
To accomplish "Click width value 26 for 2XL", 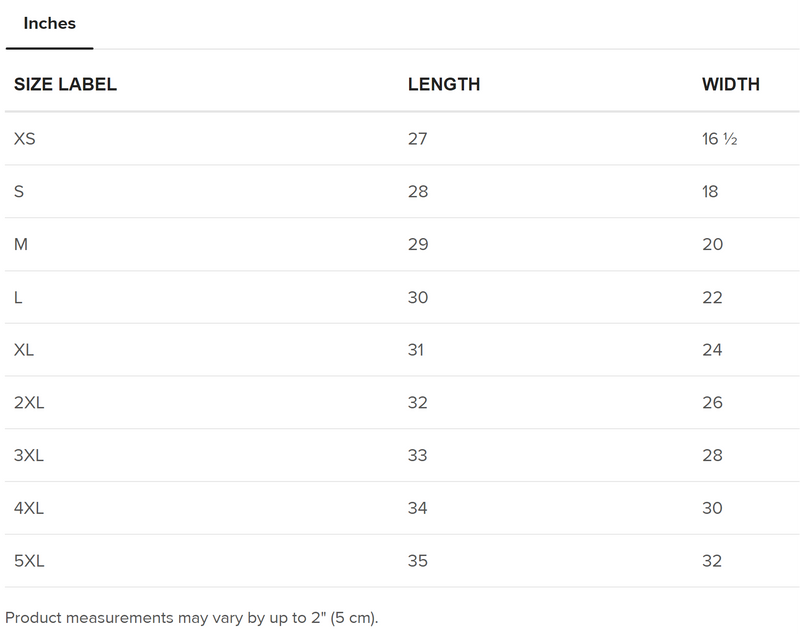I will 712,403.
